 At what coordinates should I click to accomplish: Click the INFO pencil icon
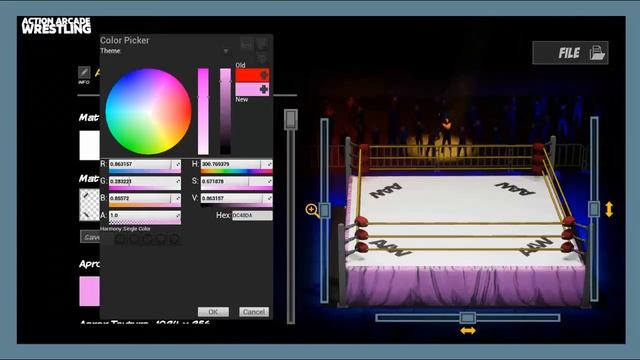[x=84, y=72]
